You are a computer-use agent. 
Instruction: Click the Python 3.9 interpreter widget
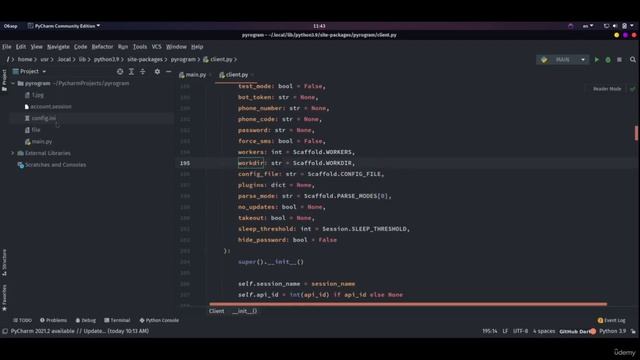point(612,331)
